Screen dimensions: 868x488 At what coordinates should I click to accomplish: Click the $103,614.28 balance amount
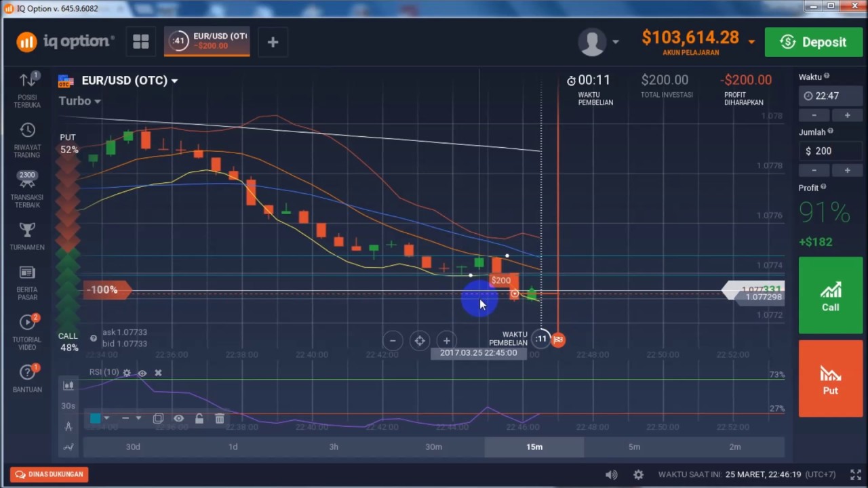tap(690, 37)
